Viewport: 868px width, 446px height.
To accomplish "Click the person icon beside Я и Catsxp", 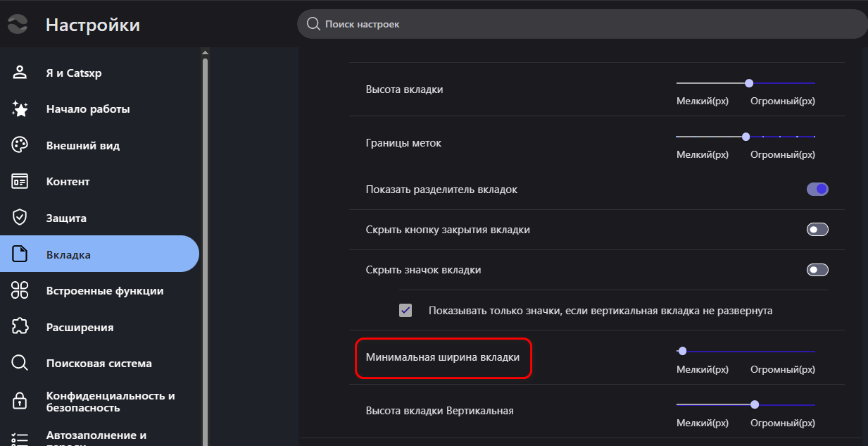I will tap(20, 73).
